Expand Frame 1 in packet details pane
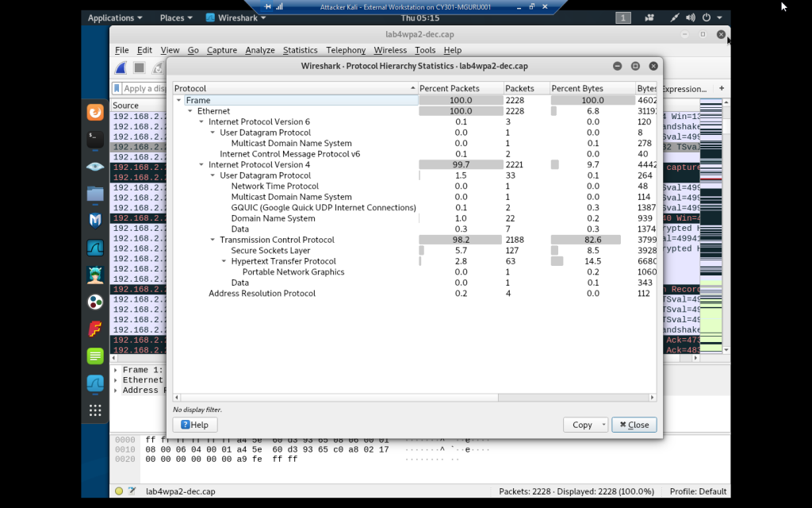 (116, 370)
